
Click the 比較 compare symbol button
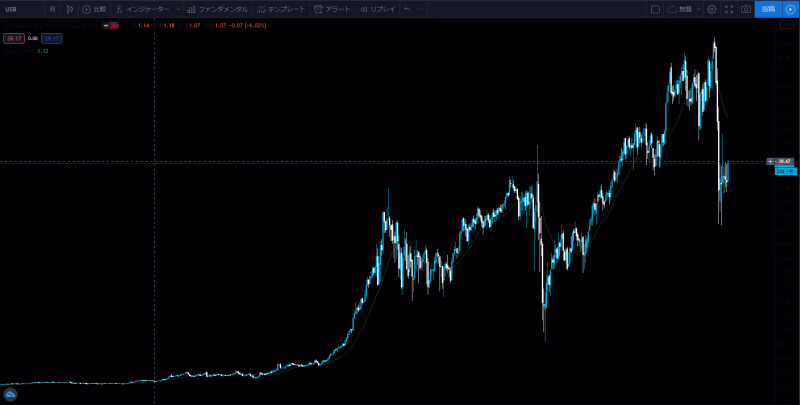[x=94, y=9]
